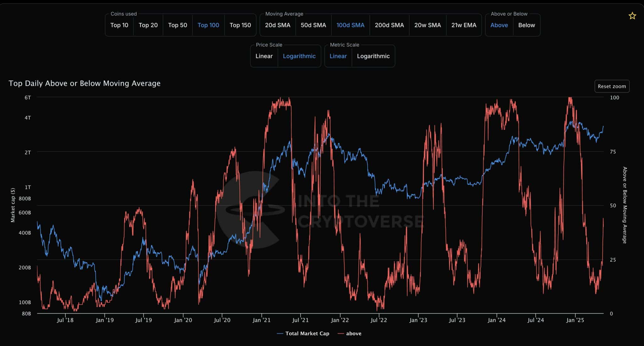Choose the 21w EMA option

point(464,25)
